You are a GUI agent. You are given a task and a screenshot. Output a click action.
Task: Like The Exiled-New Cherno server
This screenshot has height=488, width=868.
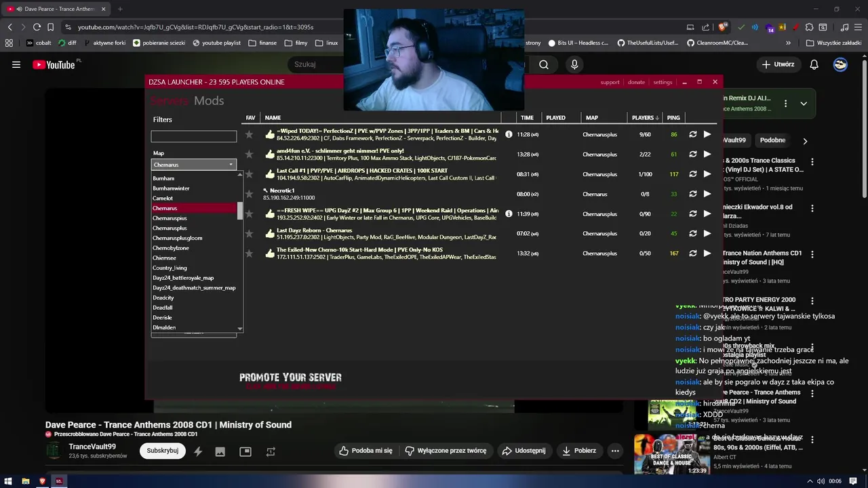(270, 253)
